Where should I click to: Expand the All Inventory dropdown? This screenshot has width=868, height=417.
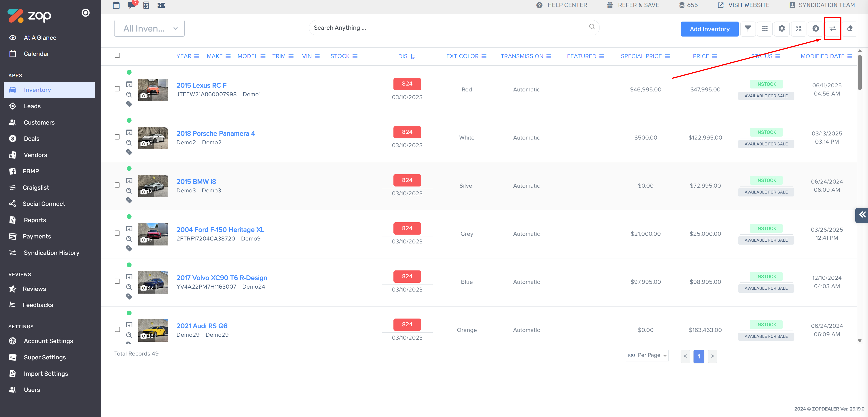[x=149, y=28]
